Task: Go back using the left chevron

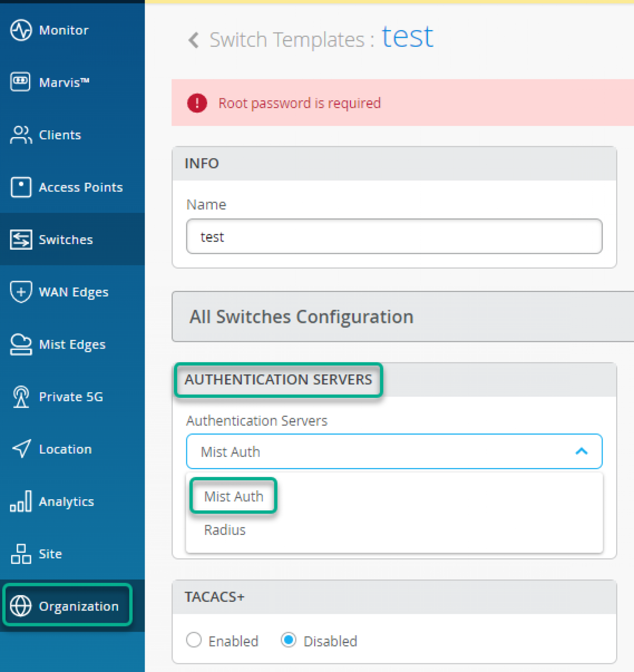Action: 193,40
